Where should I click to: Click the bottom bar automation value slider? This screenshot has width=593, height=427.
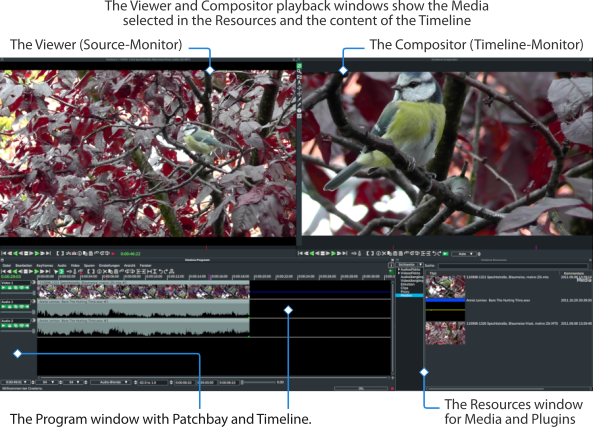click(x=259, y=382)
